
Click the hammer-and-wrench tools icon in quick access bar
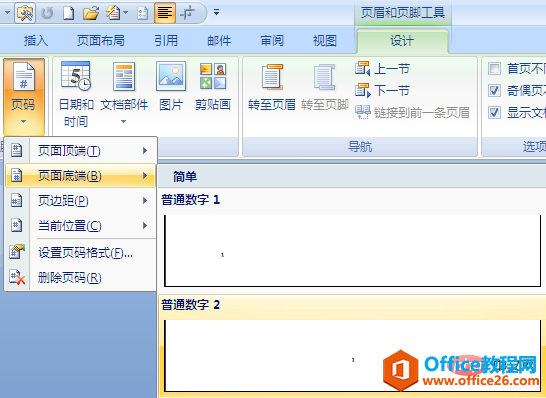tap(25, 13)
